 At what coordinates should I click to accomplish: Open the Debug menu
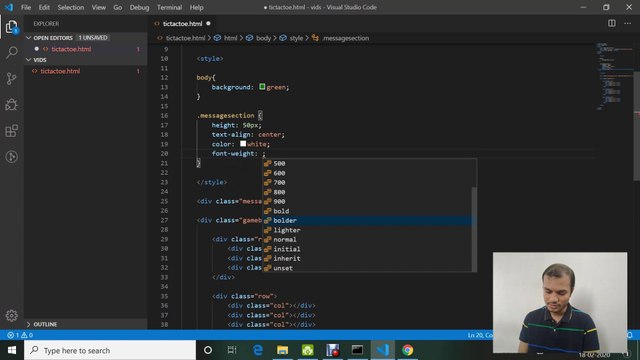click(139, 7)
